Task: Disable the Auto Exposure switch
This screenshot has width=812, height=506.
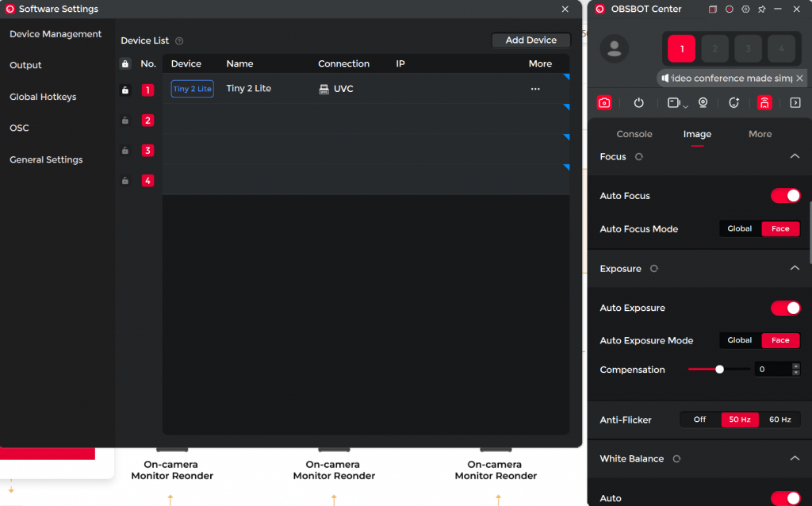Action: click(x=785, y=308)
